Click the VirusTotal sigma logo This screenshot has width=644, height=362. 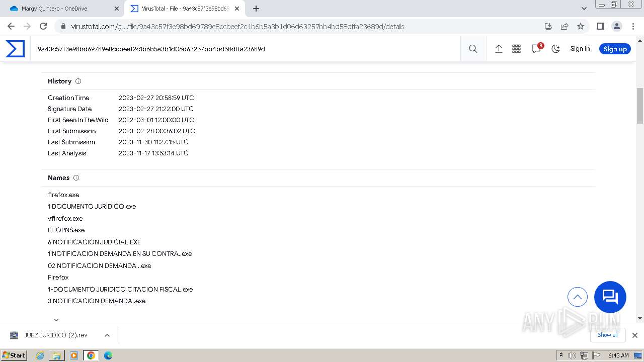(15, 49)
